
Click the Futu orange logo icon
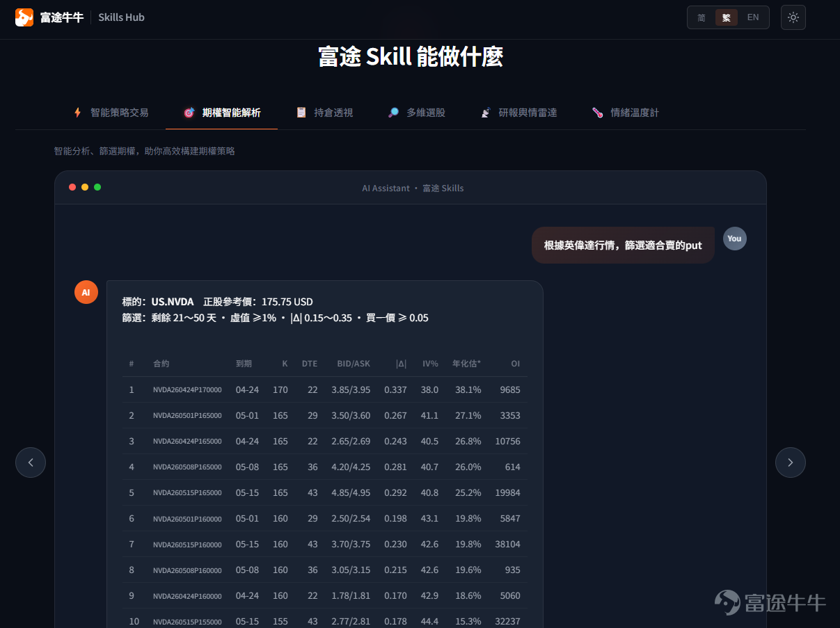[x=24, y=17]
